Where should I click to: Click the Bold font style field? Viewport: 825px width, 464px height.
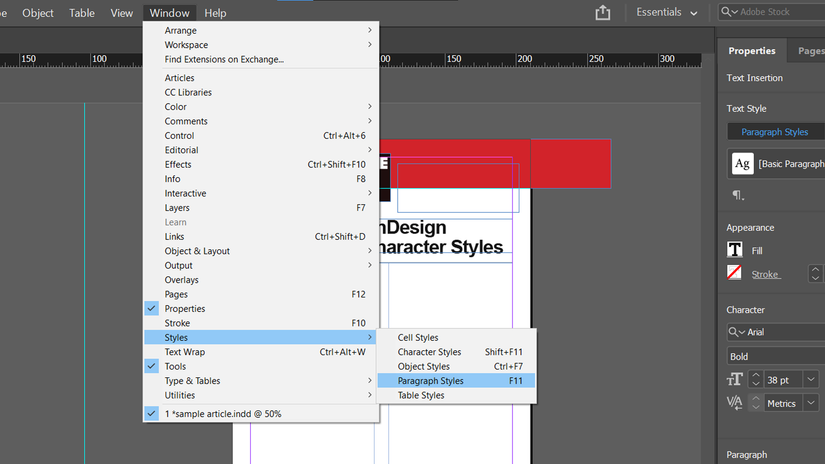(x=776, y=357)
